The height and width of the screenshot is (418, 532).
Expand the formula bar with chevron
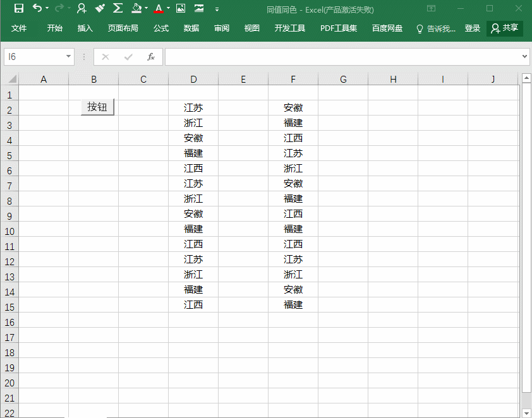[x=524, y=57]
